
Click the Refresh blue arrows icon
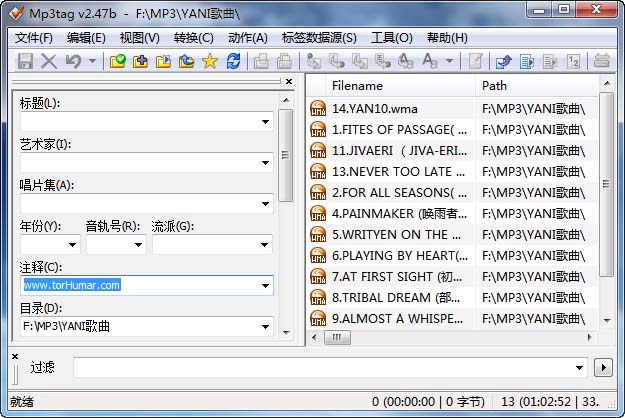click(x=233, y=61)
